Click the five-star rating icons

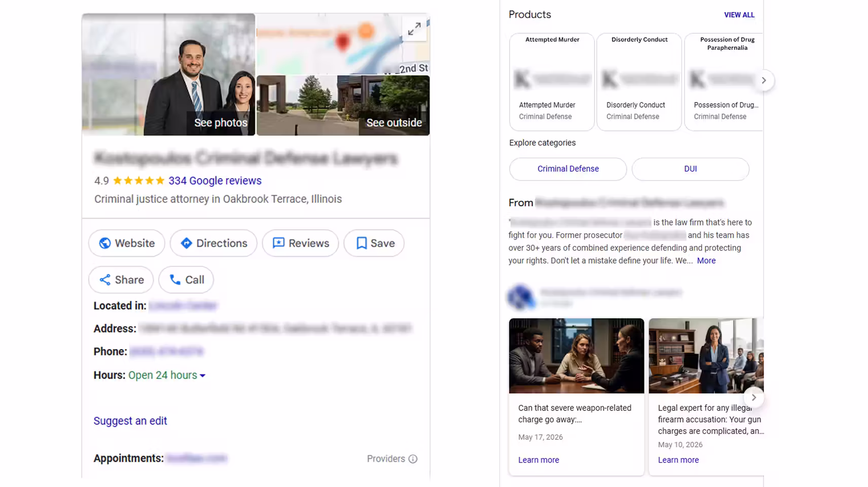click(x=139, y=181)
